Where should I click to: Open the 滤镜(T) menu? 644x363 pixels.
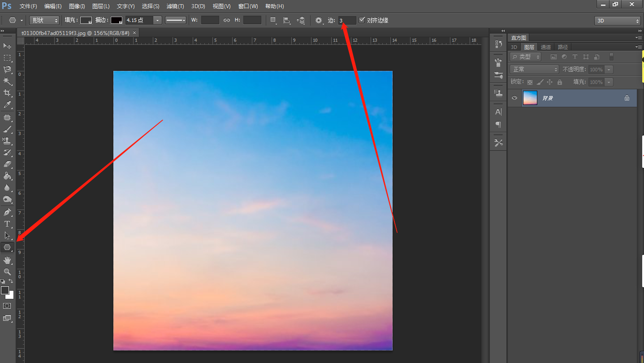(175, 6)
